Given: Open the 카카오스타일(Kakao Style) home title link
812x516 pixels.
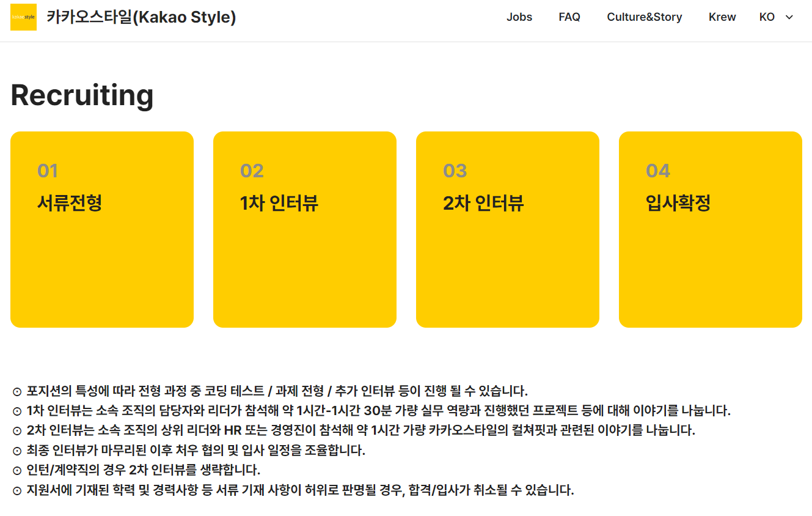Looking at the screenshot, I should pyautogui.click(x=141, y=17).
